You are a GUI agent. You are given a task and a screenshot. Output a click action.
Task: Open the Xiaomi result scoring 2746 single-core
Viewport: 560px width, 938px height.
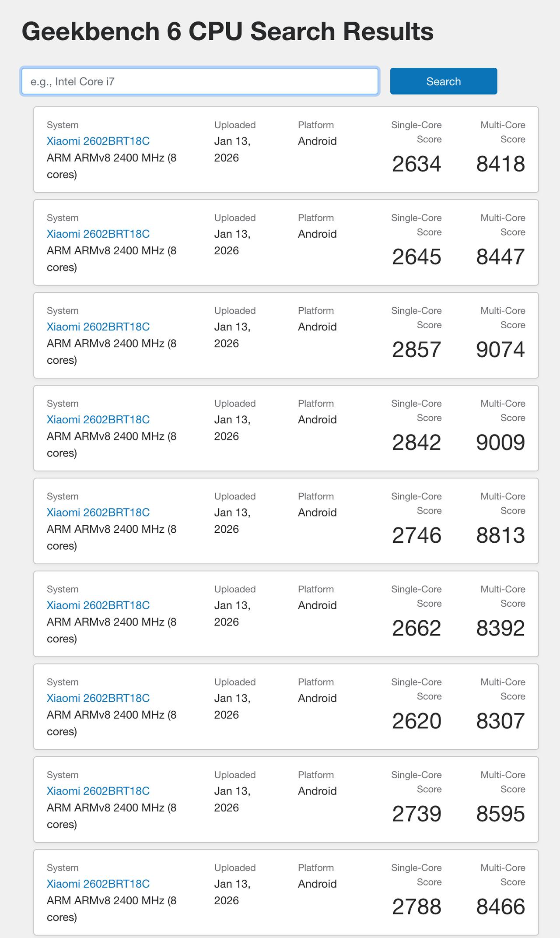98,512
